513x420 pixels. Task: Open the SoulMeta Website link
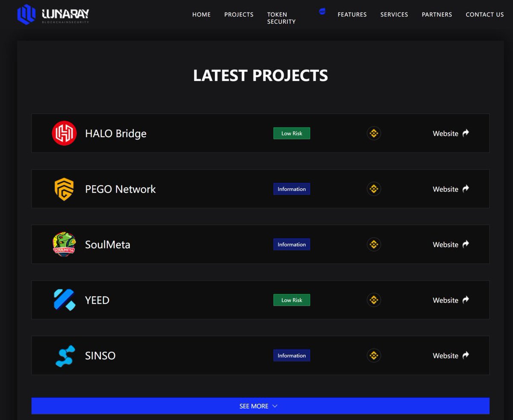point(445,245)
